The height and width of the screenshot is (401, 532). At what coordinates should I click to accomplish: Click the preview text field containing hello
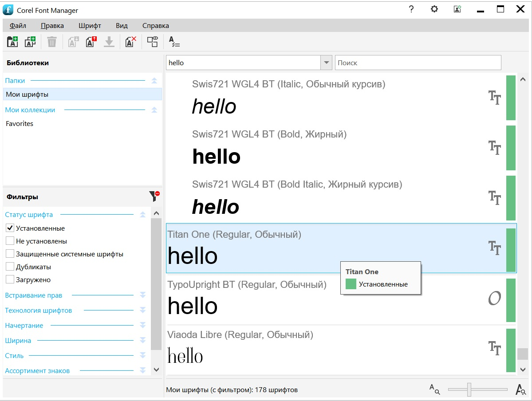(243, 63)
